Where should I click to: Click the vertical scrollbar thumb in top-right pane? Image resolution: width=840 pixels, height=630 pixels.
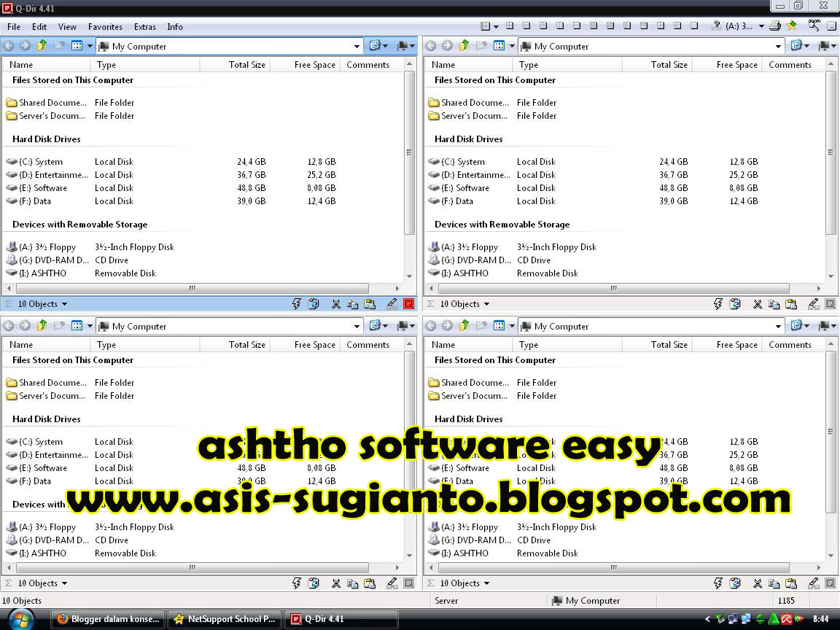coord(831,152)
